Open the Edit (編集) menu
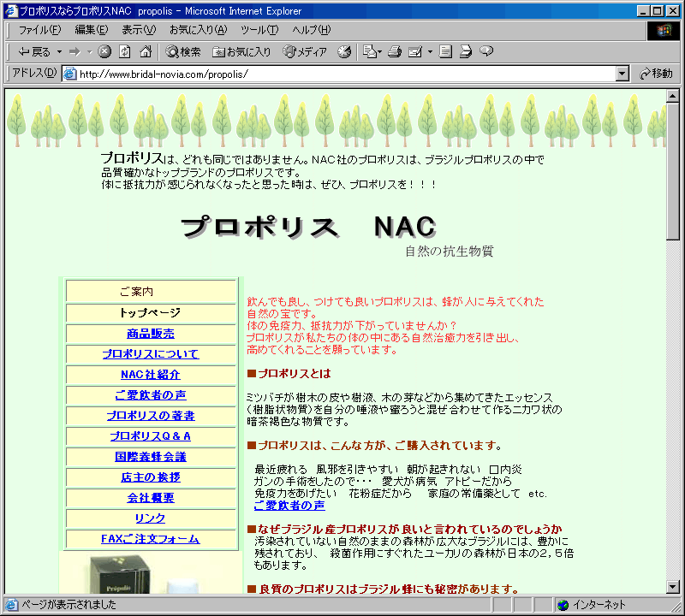 point(92,30)
